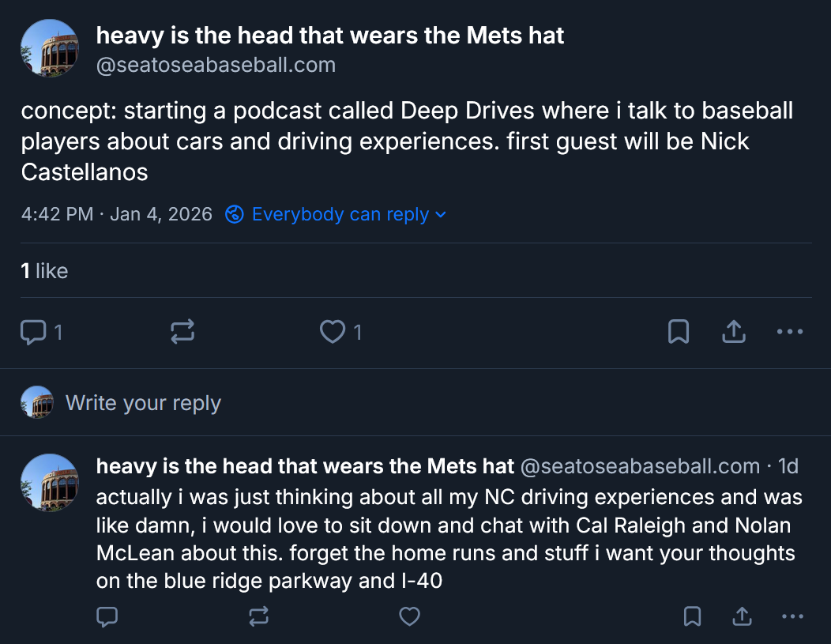Image resolution: width=831 pixels, height=644 pixels.
Task: View who liked via 1 like
Action: point(44,271)
